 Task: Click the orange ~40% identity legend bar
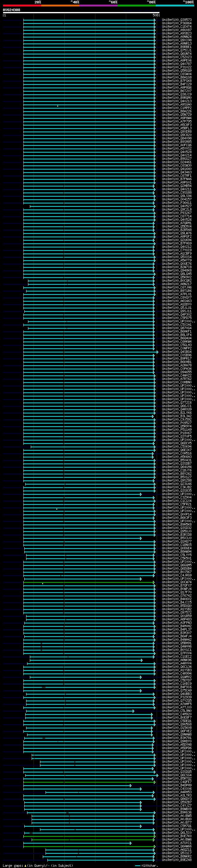click(60, 6)
